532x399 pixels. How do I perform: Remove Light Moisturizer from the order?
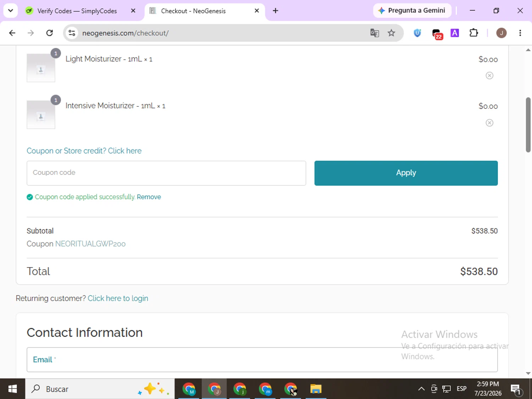(x=489, y=76)
